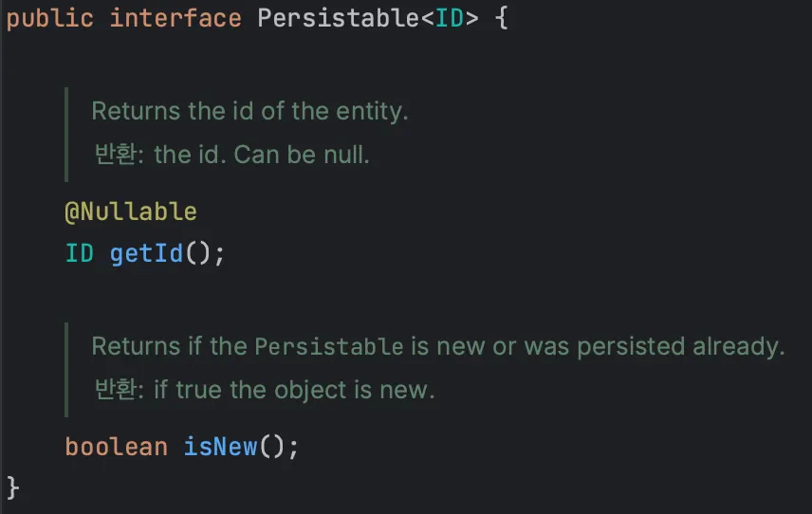This screenshot has height=514, width=812.
Task: Click the public keyword in the declaration
Action: pos(50,19)
